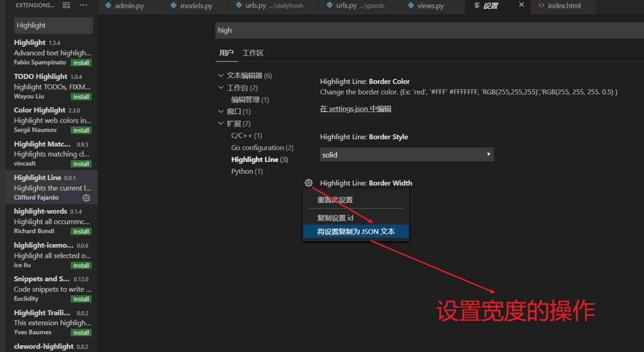Select Go configuration (2) settings category
Screen dimensions: 644x352
[x=262, y=148]
